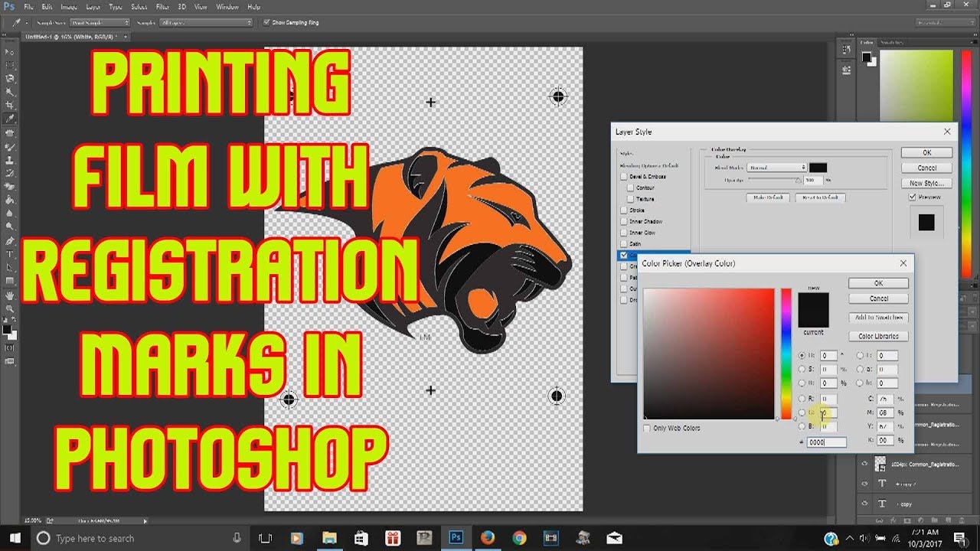Image resolution: width=980 pixels, height=551 pixels.
Task: Open Blend Mode dropdown in Layer Style
Action: 778,167
